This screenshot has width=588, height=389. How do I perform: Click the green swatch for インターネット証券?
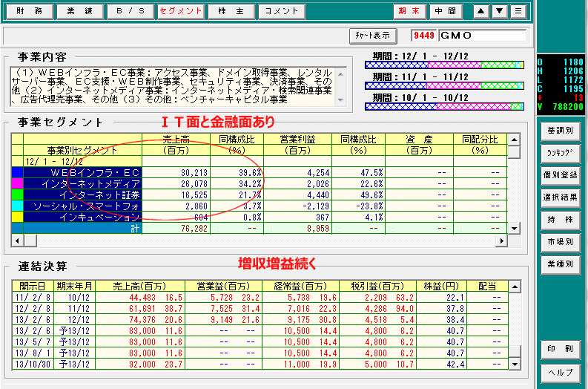pos(17,194)
